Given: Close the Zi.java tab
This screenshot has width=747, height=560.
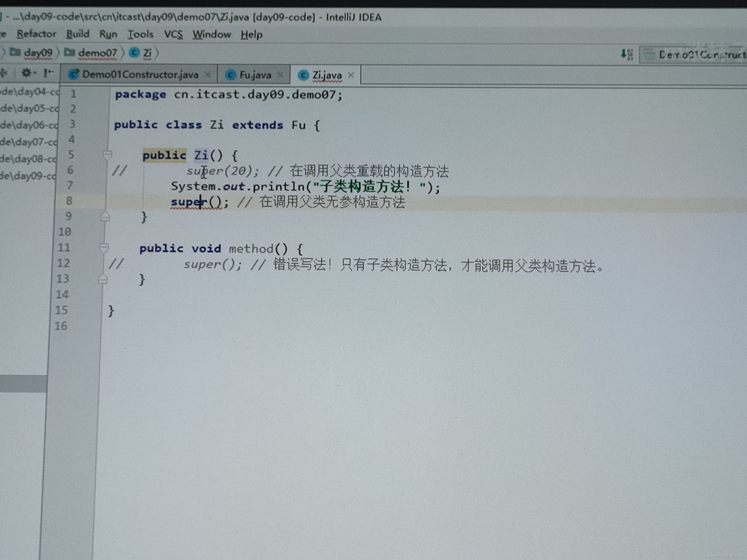Looking at the screenshot, I should click(x=351, y=75).
